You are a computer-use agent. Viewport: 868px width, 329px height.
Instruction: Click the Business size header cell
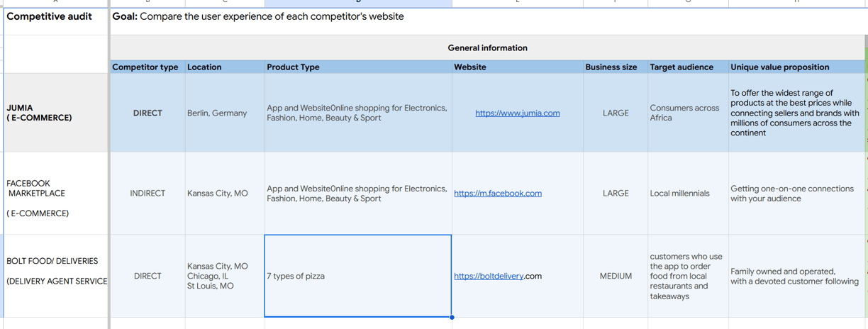[616, 67]
